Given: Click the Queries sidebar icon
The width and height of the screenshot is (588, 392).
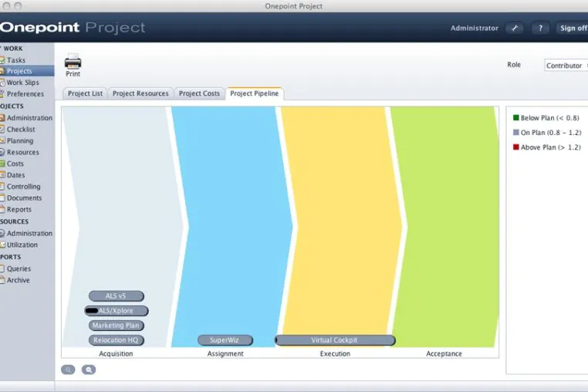Looking at the screenshot, I should click(2, 269).
